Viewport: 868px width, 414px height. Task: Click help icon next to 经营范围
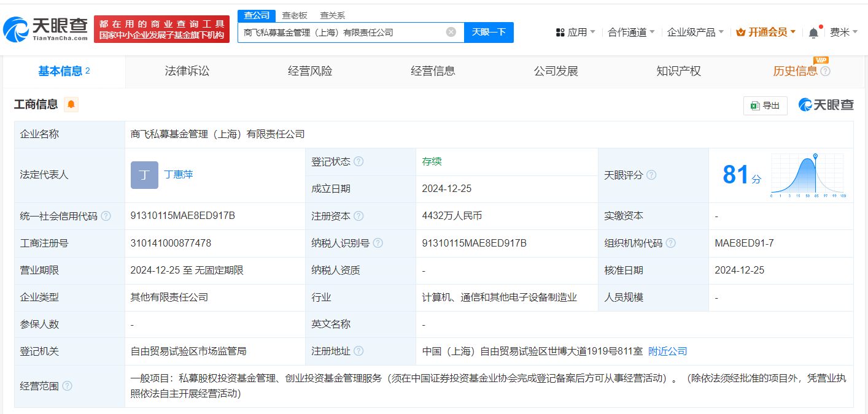coord(68,386)
